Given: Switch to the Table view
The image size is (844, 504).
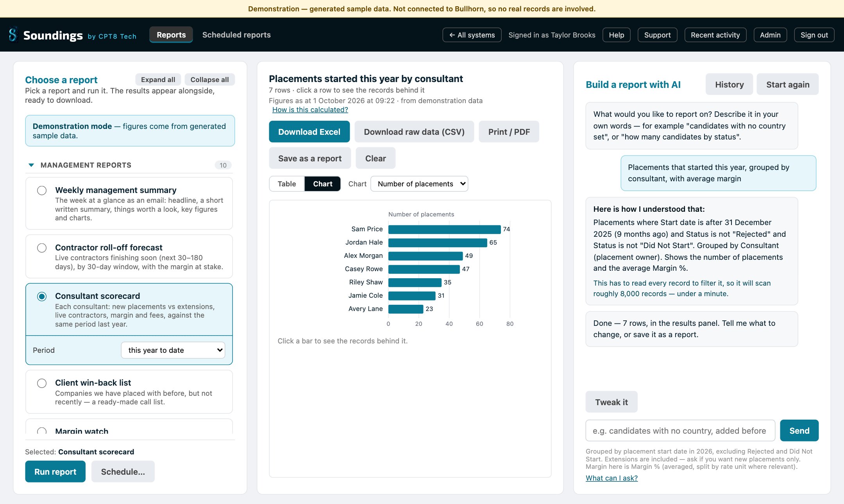Looking at the screenshot, I should (287, 184).
